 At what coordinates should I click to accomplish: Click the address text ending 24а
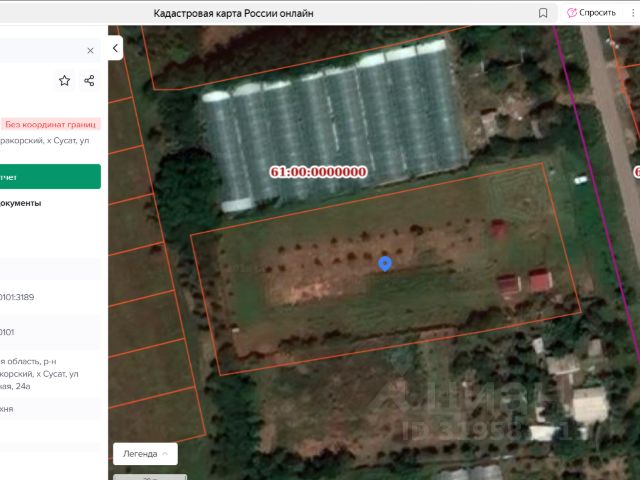[x=39, y=373]
